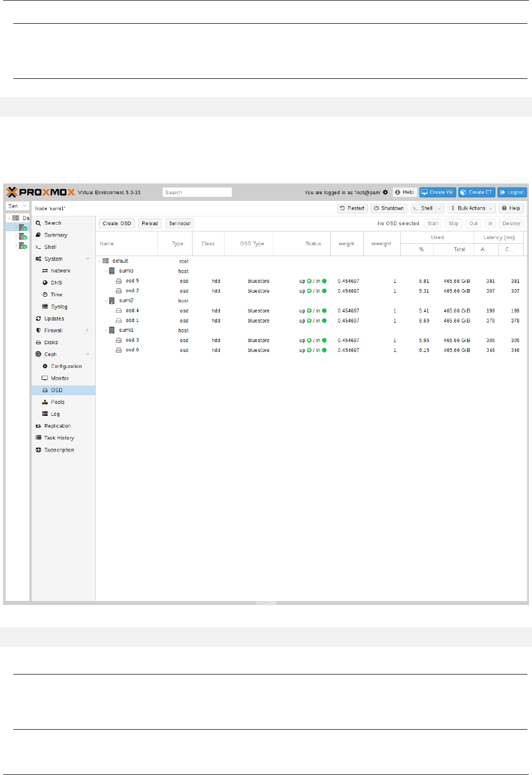Select the Pools icon under Ceph
This screenshot has width=532, height=775.
tap(45, 402)
